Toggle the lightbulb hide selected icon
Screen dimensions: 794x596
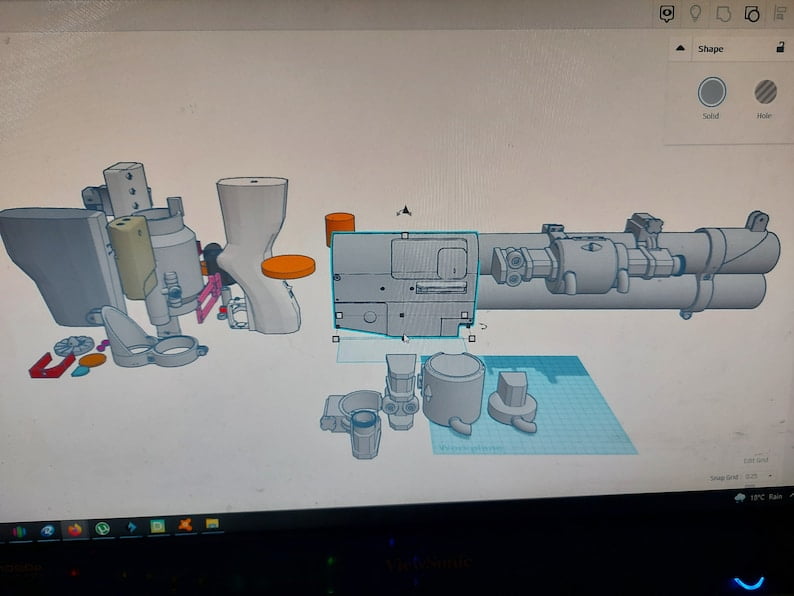[x=695, y=13]
